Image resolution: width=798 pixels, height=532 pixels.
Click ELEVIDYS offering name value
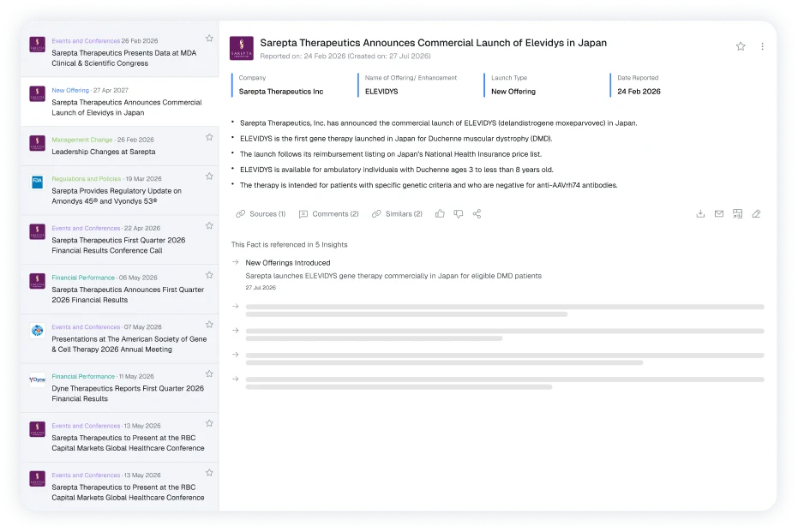click(381, 92)
